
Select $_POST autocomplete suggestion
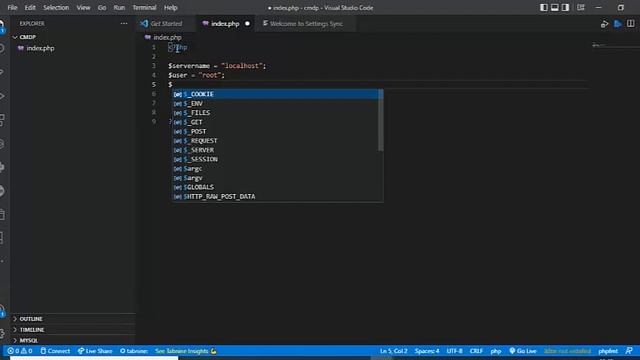pos(276,131)
